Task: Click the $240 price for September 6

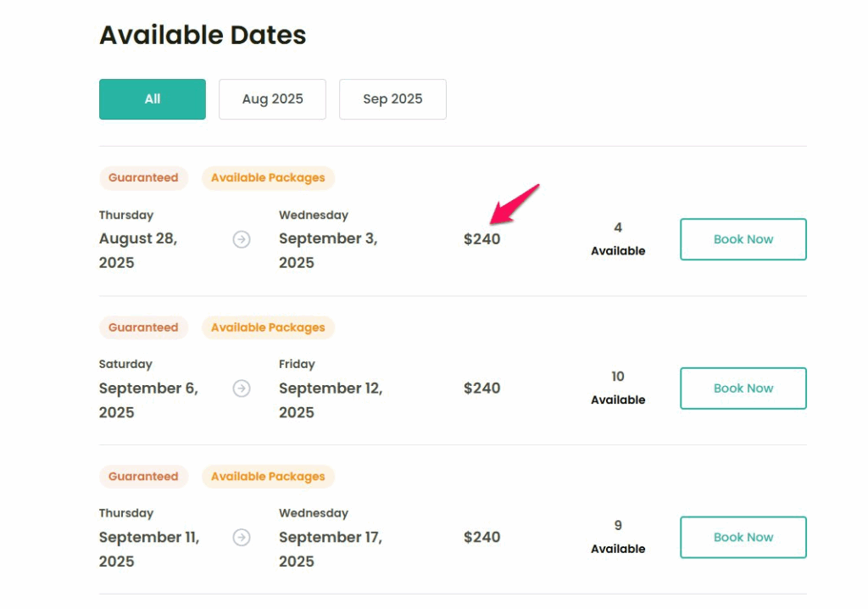Action: (x=481, y=388)
